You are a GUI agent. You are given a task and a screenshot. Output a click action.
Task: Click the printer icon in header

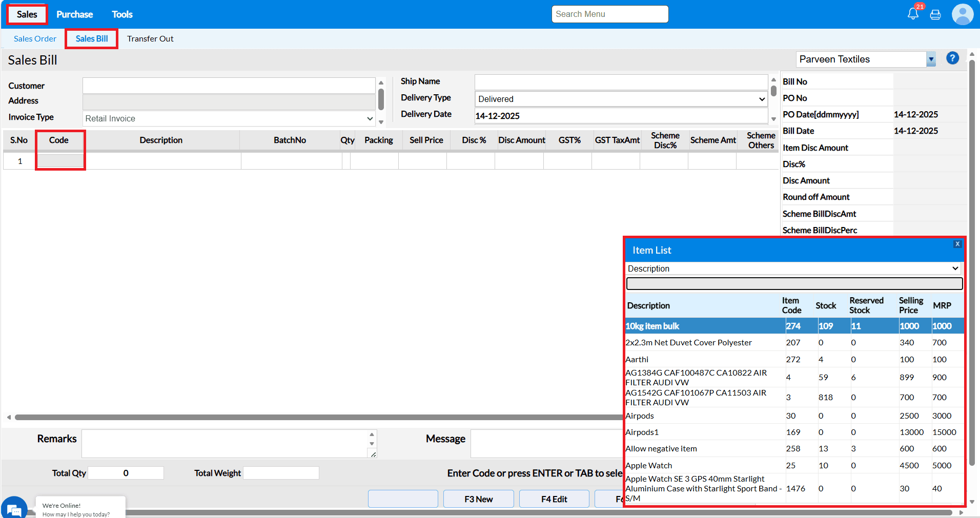click(935, 14)
